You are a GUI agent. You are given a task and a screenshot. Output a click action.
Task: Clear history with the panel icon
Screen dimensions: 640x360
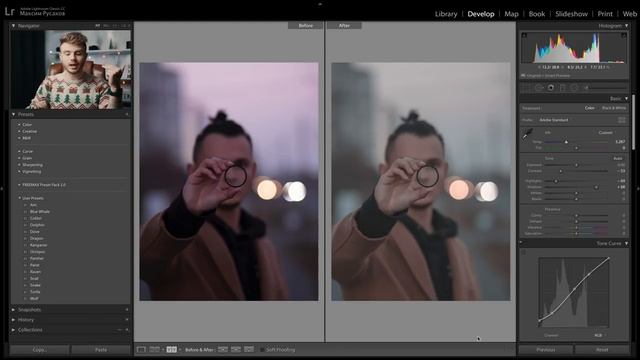127,320
